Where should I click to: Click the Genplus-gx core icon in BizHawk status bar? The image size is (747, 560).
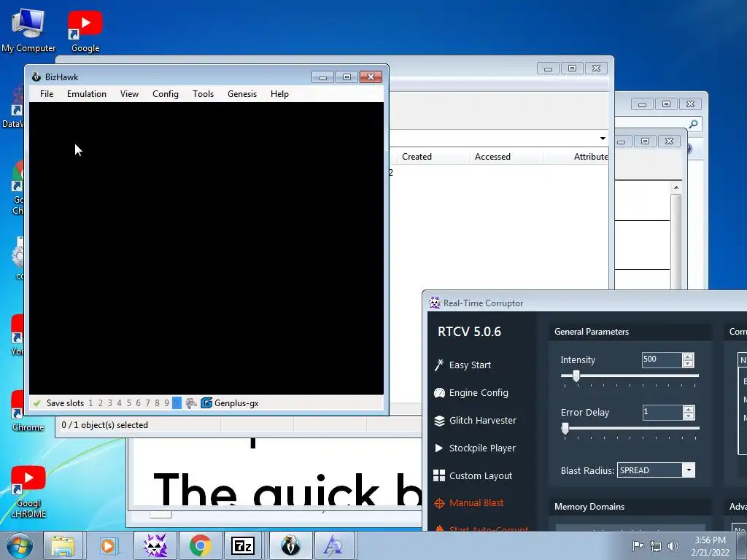click(206, 402)
